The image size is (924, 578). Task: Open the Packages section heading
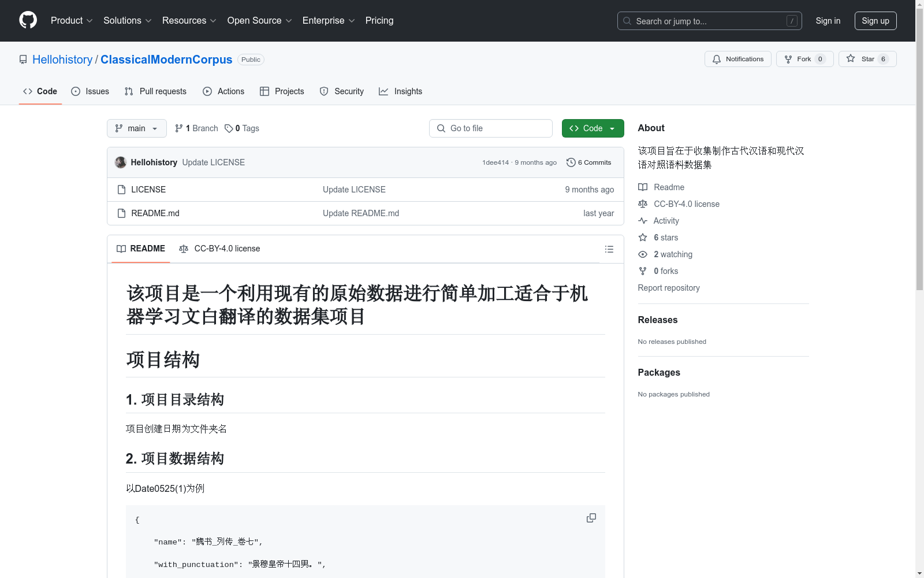[659, 372]
